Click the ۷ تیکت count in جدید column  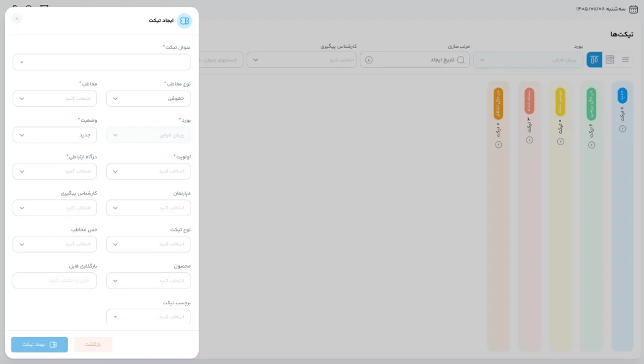pyautogui.click(x=622, y=114)
